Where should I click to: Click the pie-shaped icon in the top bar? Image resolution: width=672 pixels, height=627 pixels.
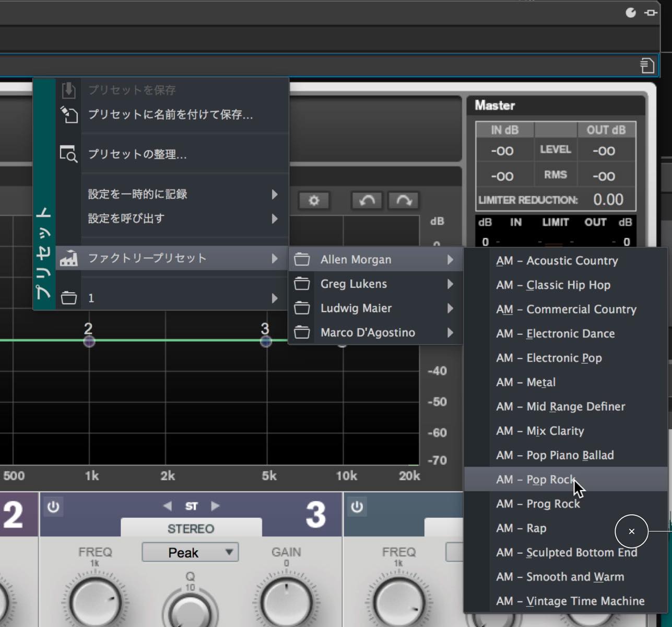click(631, 13)
